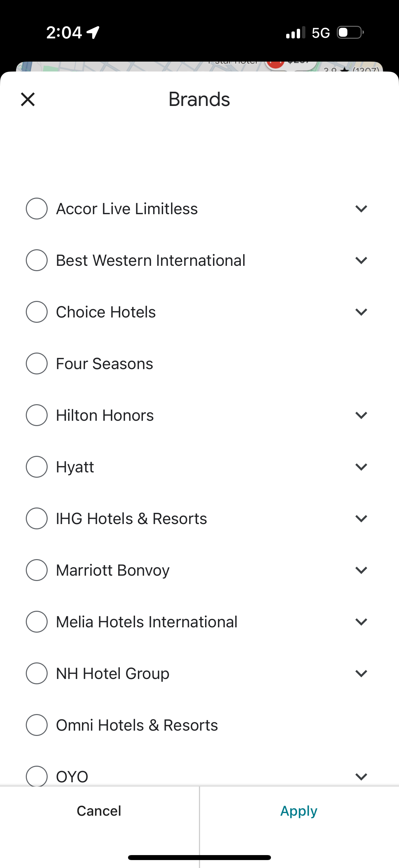Expand the Choice Hotels chevron

(361, 312)
